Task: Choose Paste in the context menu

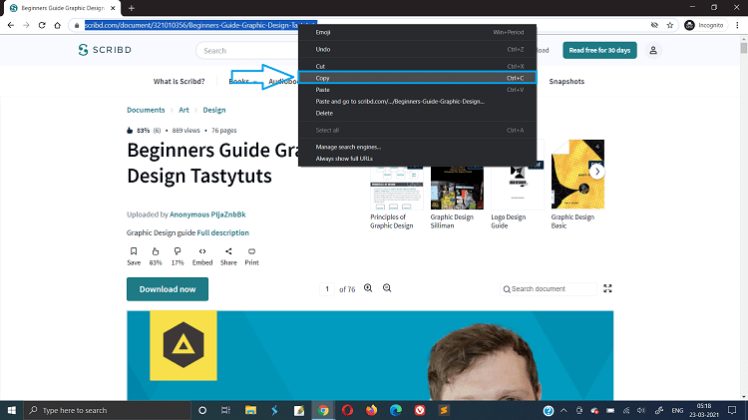Action: point(323,90)
